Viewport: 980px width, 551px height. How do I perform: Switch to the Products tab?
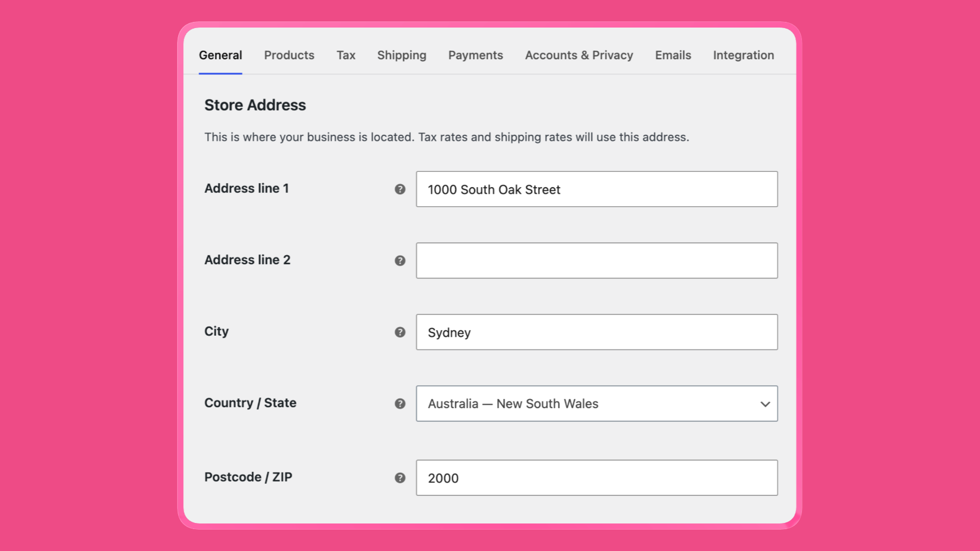click(x=289, y=55)
